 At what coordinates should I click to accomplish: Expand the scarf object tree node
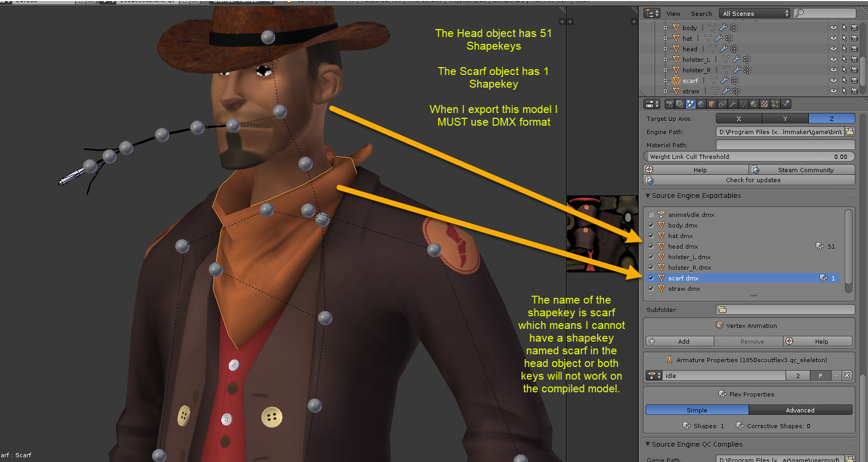tap(666, 81)
